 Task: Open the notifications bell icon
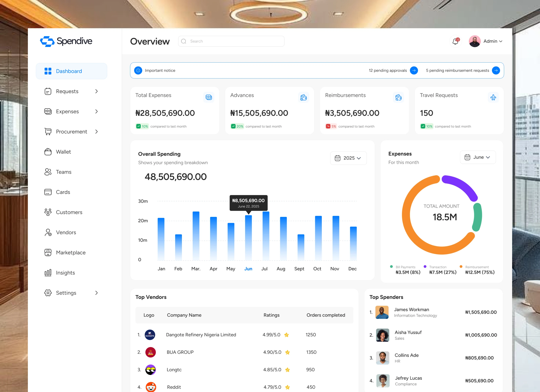pos(455,41)
